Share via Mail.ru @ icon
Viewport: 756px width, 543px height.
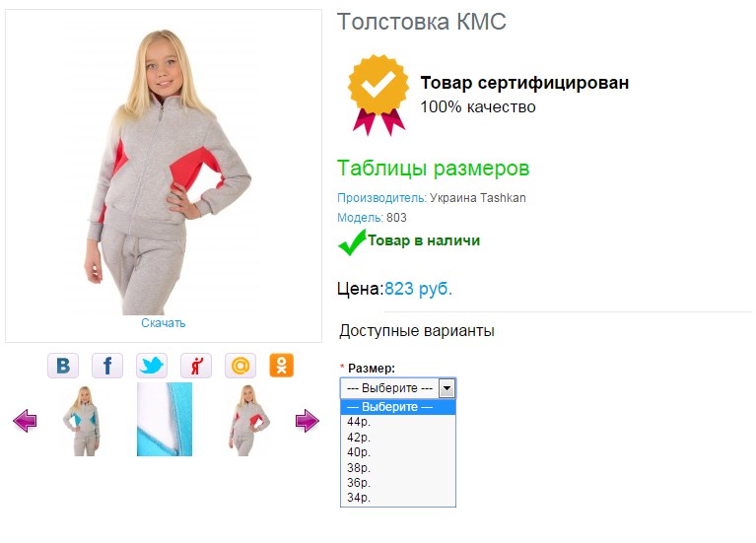click(241, 366)
